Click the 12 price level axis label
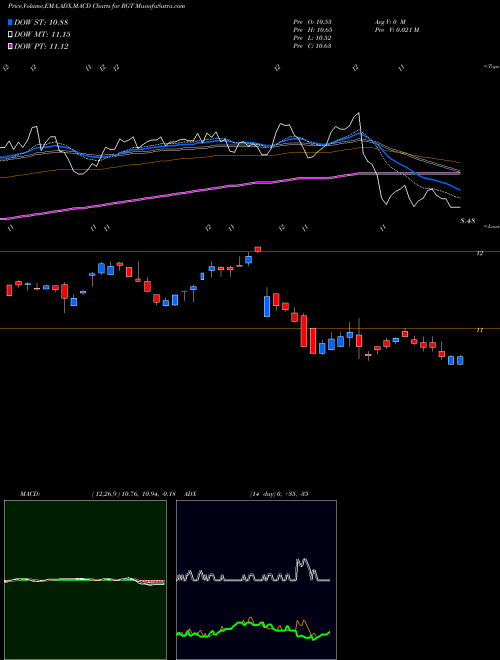The height and width of the screenshot is (660, 500). pos(479,253)
